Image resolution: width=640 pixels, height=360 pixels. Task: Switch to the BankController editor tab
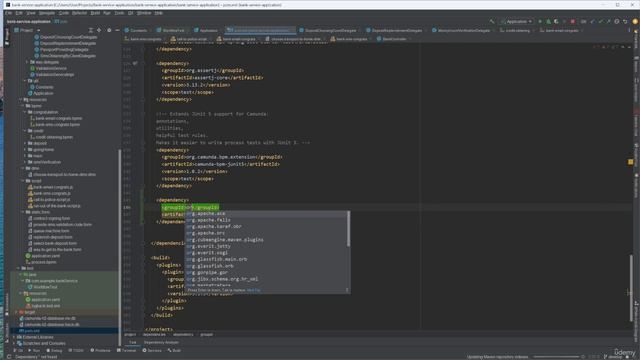(x=394, y=39)
